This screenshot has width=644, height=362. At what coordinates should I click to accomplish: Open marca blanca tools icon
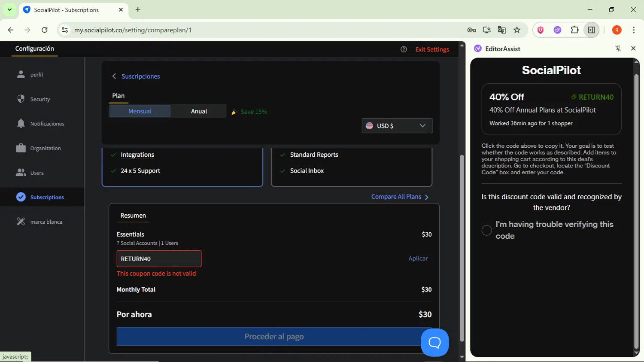(21, 222)
